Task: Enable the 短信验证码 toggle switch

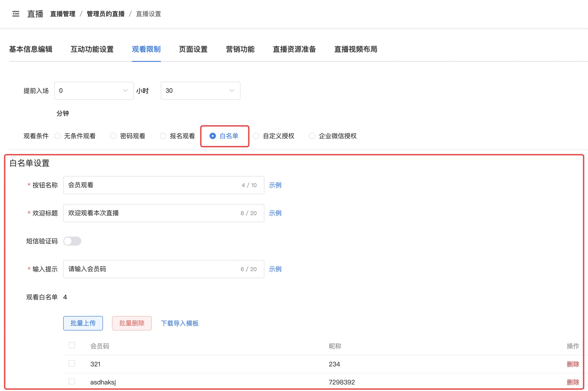Action: click(x=72, y=241)
